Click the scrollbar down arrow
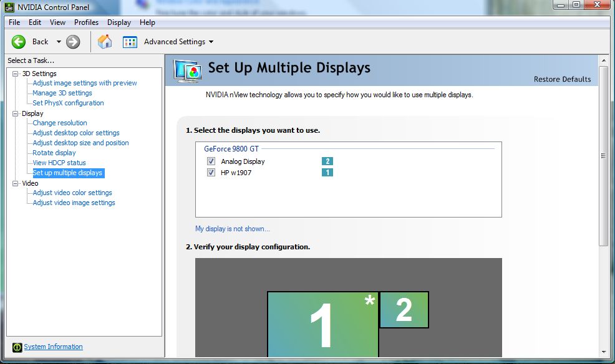This screenshot has height=364, width=615. click(604, 352)
